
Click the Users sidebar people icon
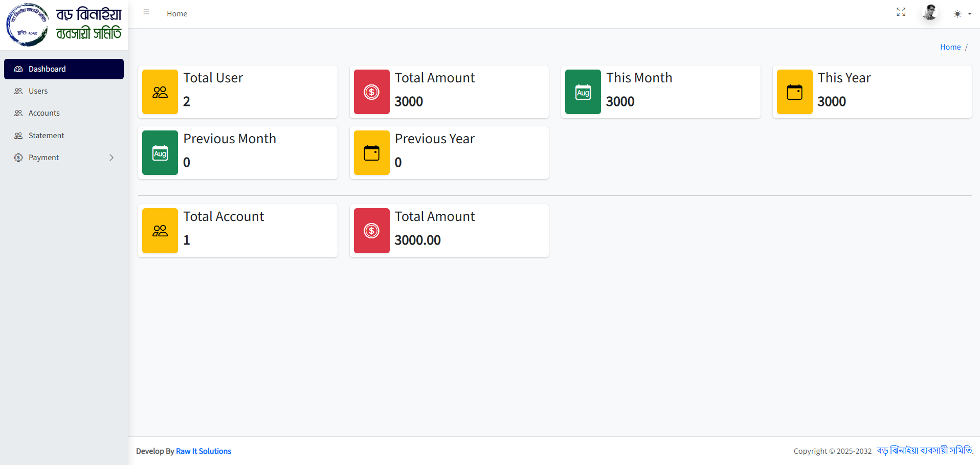click(18, 91)
